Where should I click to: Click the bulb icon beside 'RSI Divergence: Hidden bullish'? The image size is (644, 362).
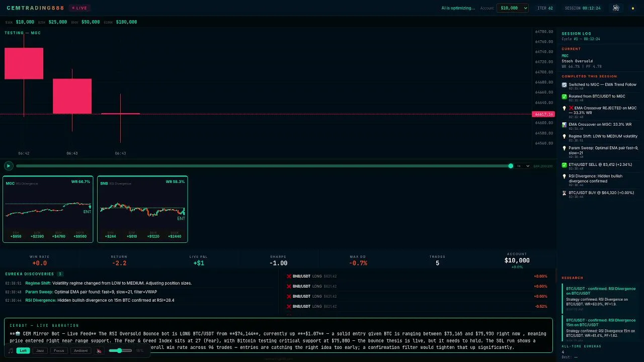click(565, 176)
